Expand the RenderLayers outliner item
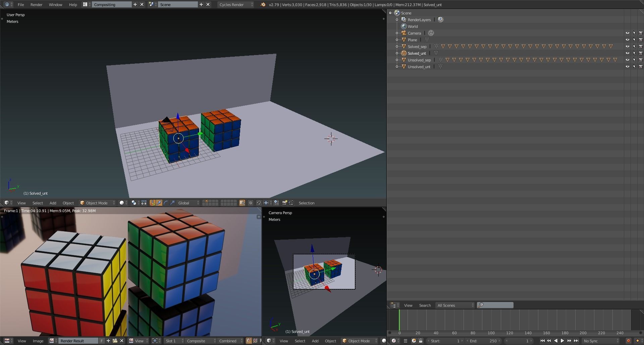644x345 pixels. pos(397,20)
